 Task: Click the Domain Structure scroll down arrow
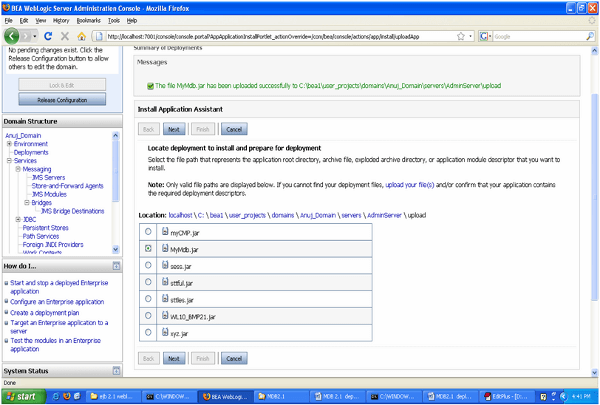pyautogui.click(x=116, y=249)
